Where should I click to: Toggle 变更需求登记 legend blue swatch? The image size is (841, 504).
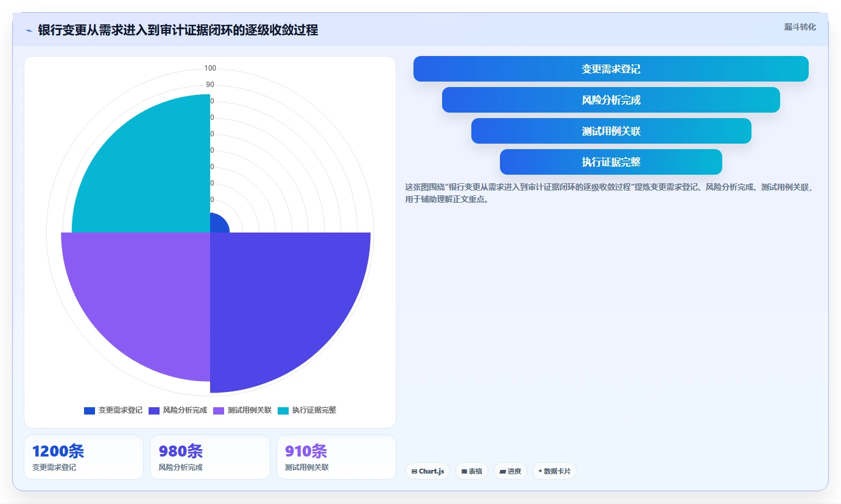coord(90,410)
